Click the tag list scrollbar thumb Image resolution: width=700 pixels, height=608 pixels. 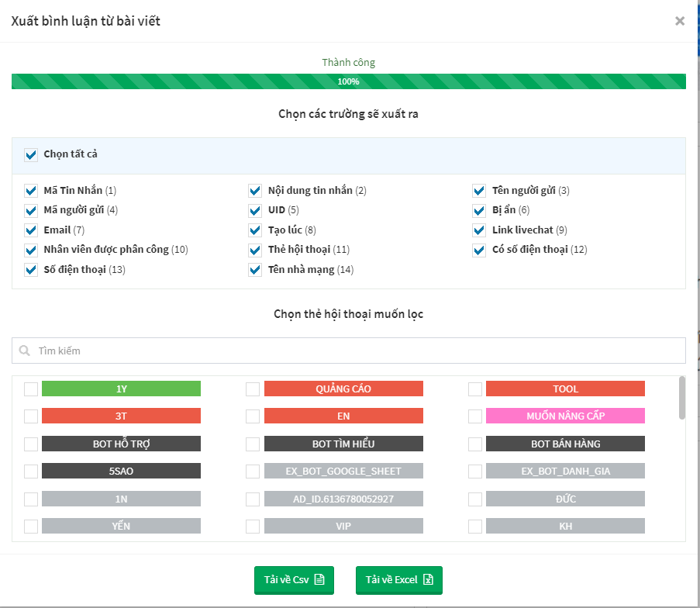pos(681,398)
